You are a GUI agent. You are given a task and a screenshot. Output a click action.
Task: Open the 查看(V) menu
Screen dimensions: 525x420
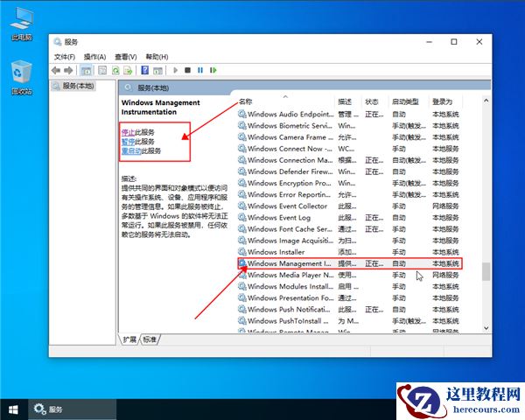(x=125, y=57)
